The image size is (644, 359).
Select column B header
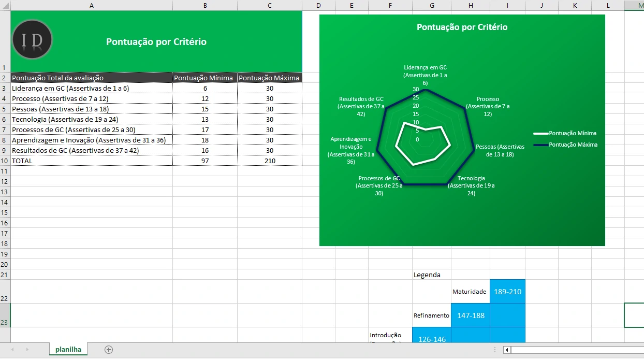pyautogui.click(x=205, y=5)
